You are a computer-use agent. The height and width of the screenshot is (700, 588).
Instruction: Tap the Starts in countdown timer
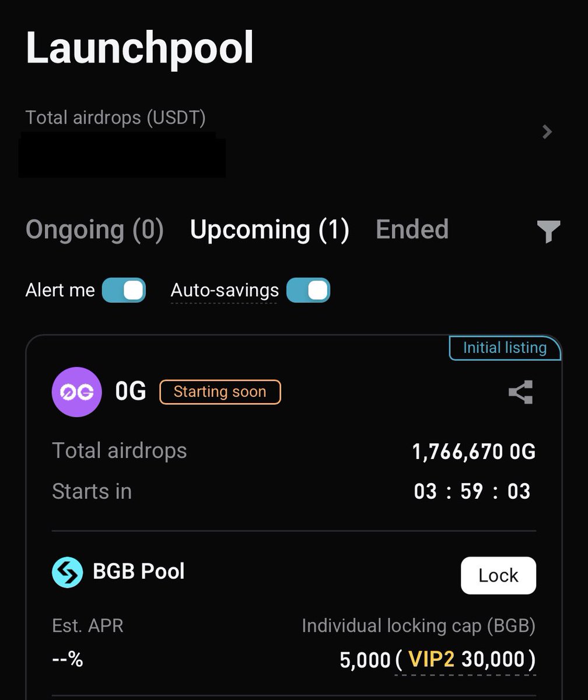point(472,491)
